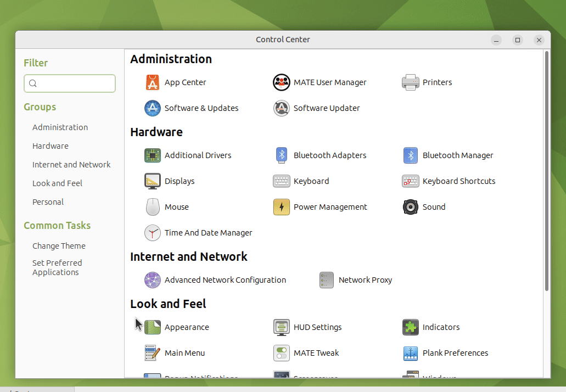566x392 pixels.
Task: Open the Sound speaker icon
Action: point(411,207)
